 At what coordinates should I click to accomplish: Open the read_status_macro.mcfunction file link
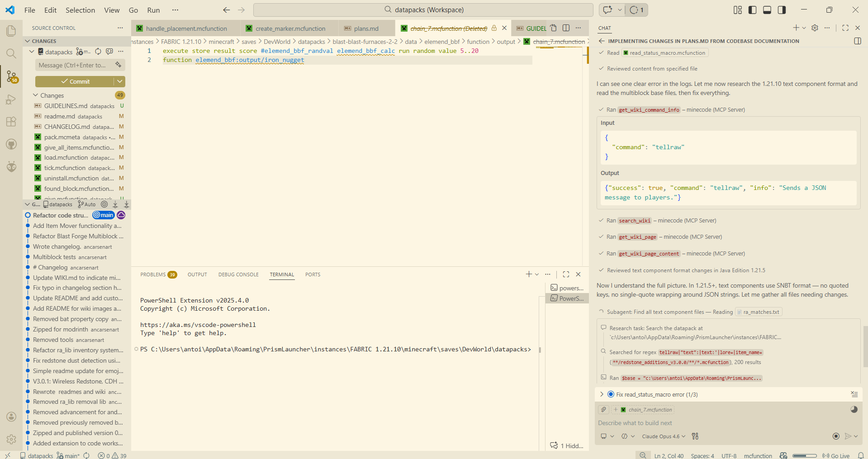[664, 53]
